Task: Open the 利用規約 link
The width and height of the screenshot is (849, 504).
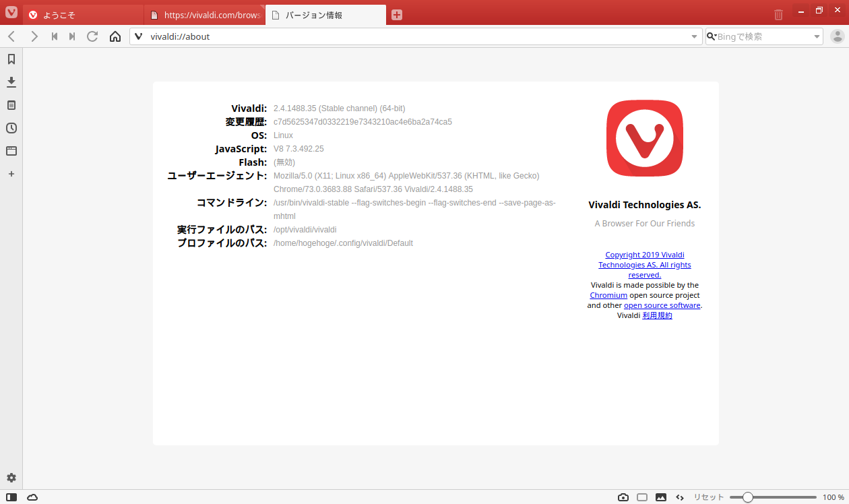Action: pyautogui.click(x=657, y=315)
